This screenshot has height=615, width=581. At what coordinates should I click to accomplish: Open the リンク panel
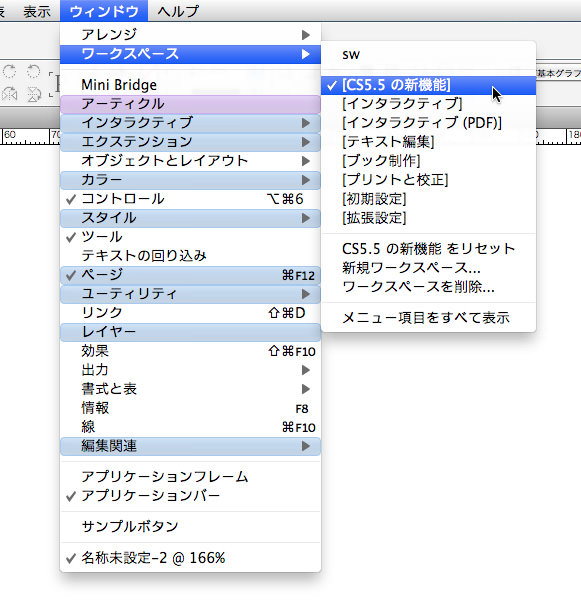pos(190,313)
